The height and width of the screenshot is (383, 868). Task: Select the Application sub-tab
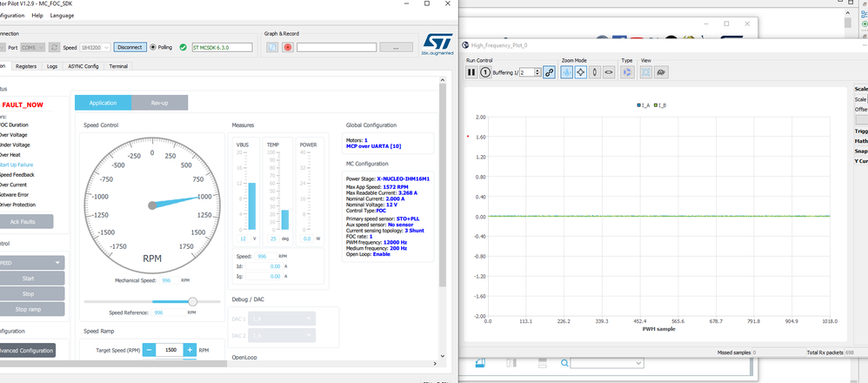103,103
